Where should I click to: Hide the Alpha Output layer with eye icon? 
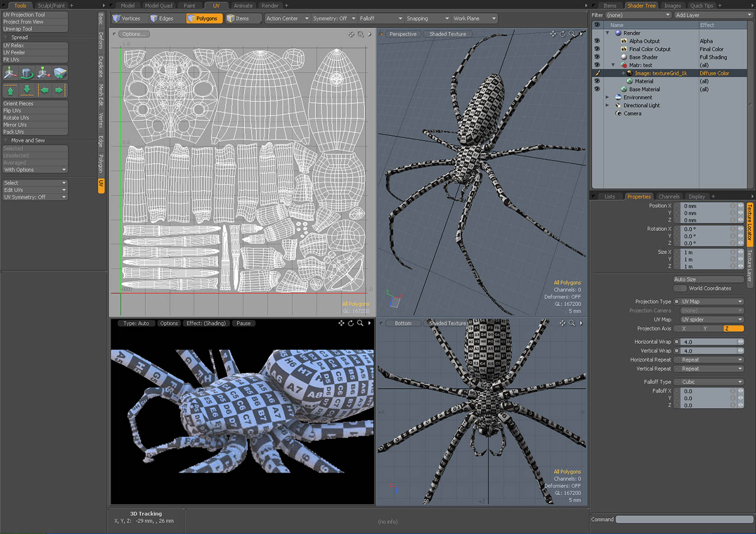tap(597, 41)
